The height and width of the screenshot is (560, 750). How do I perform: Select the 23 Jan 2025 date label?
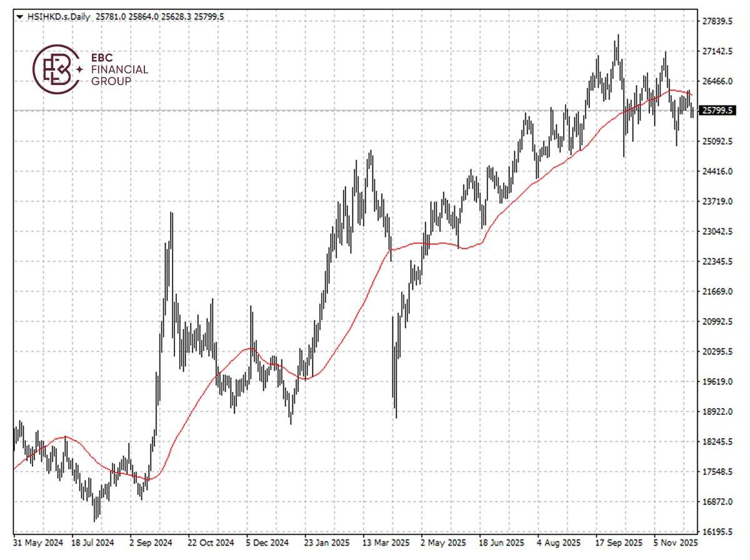pyautogui.click(x=326, y=544)
